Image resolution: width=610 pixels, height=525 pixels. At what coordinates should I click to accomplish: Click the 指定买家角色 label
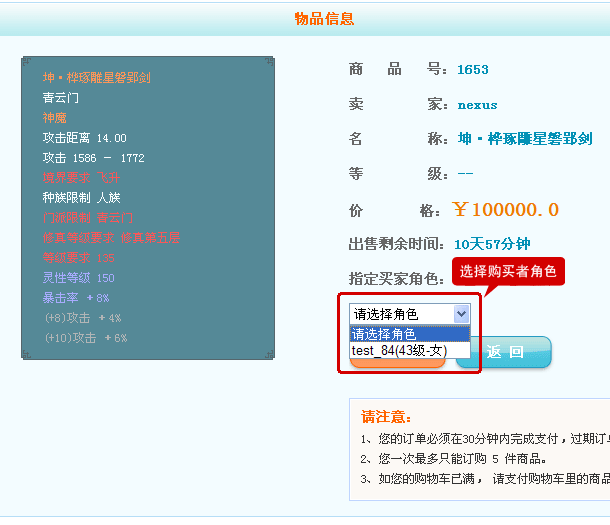(x=395, y=278)
